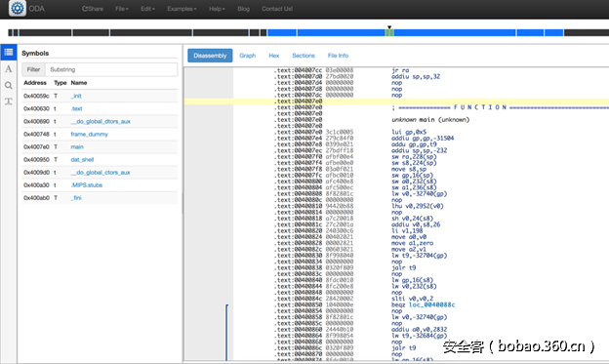609x364 pixels.
Task: Open the File dropdown menu
Action: [122, 9]
